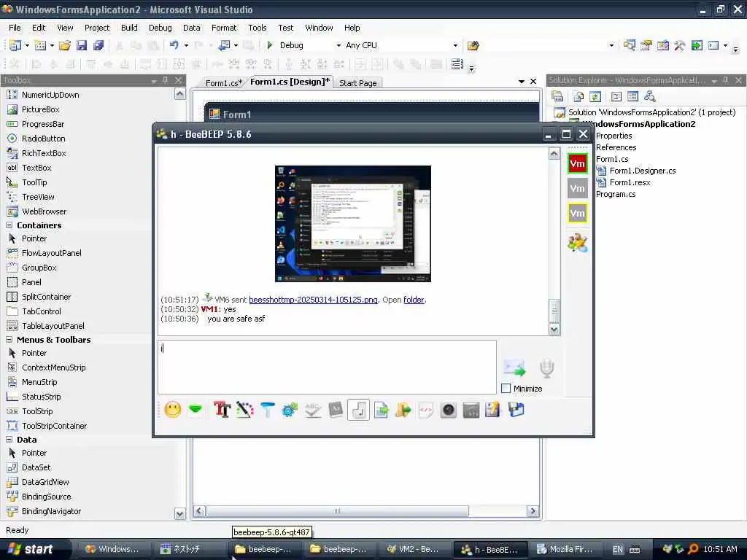The image size is (747, 560).
Task: Open the Any CPU platform dropdown
Action: tap(455, 45)
